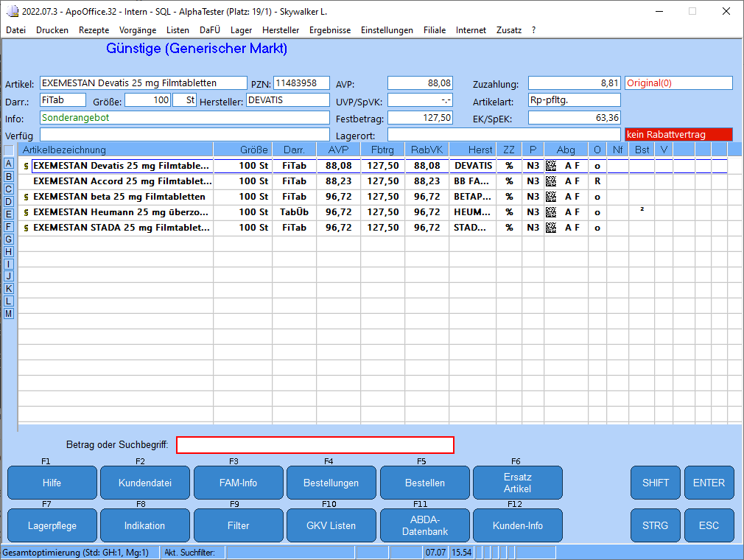Screen dimensions: 744x560
Task: Open Lagerpflege with the F7 button
Action: pos(52,525)
